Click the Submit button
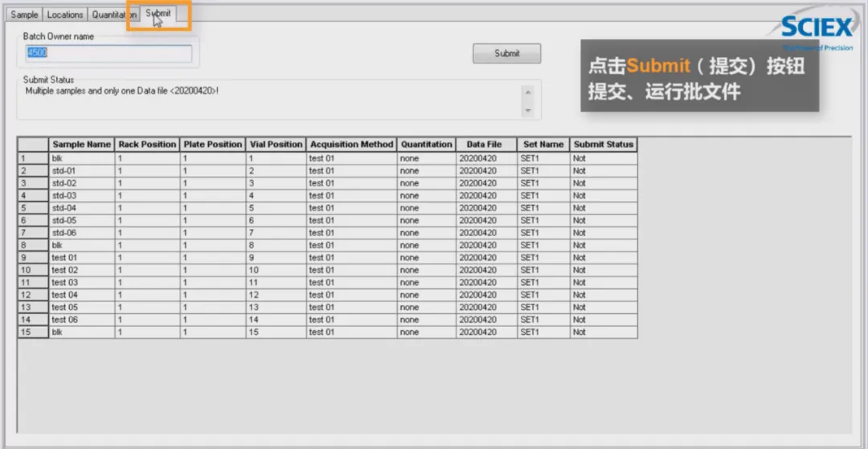Viewport: 868px width, 449px height. [506, 53]
